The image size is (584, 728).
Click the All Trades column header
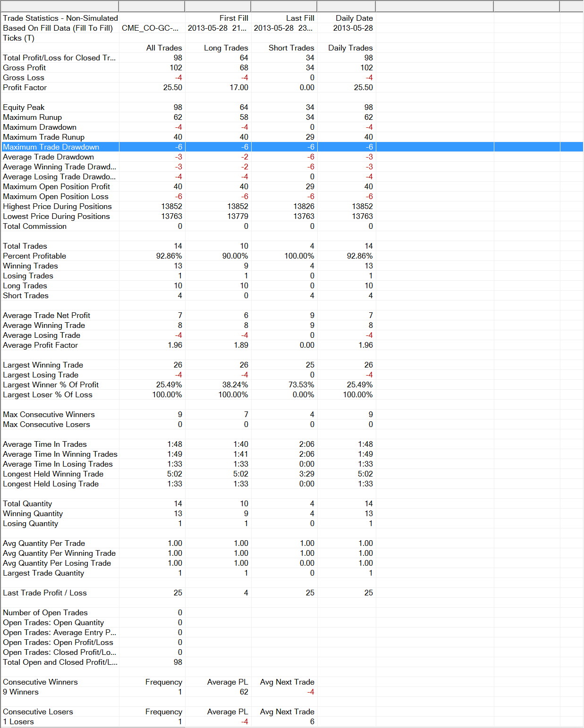point(164,48)
